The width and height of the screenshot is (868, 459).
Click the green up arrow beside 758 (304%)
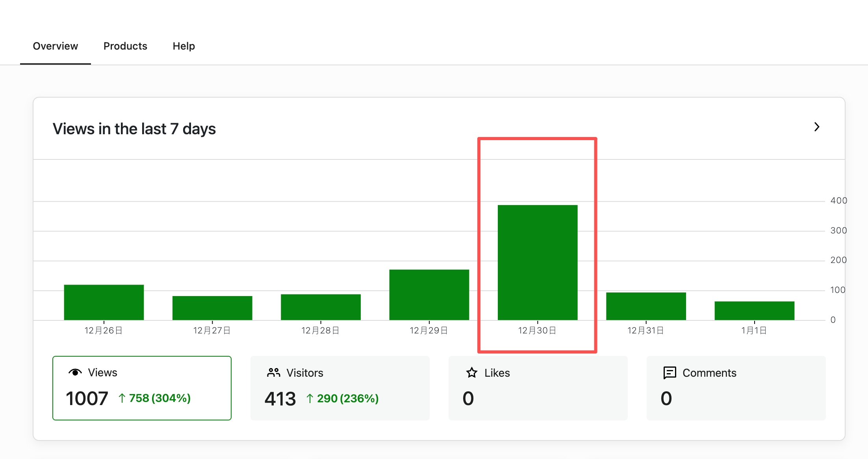coord(122,398)
